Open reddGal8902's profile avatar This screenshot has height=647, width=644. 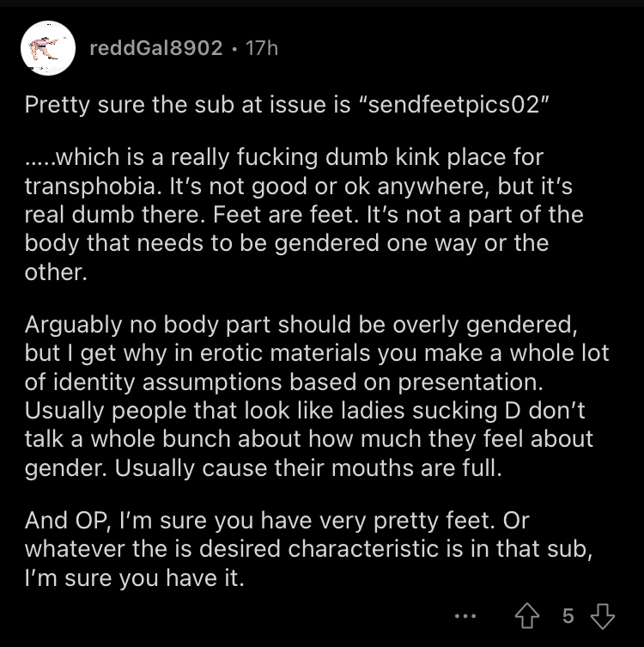point(48,48)
